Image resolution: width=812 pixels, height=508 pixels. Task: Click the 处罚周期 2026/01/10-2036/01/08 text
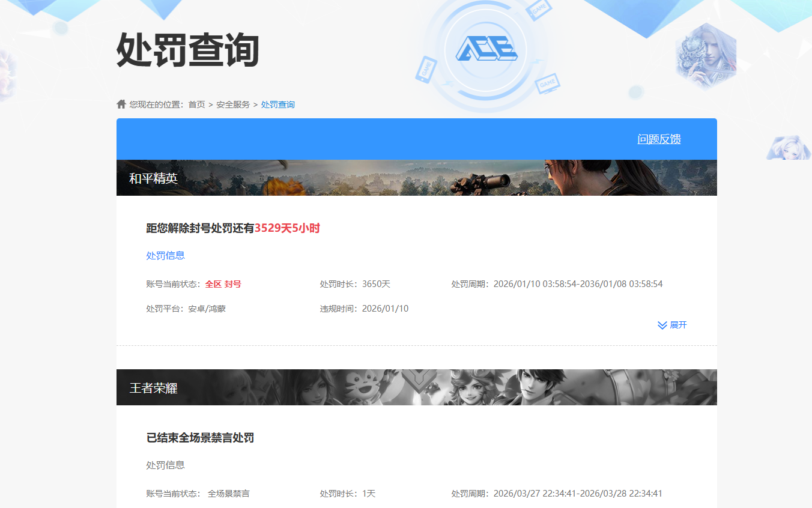[x=557, y=284]
